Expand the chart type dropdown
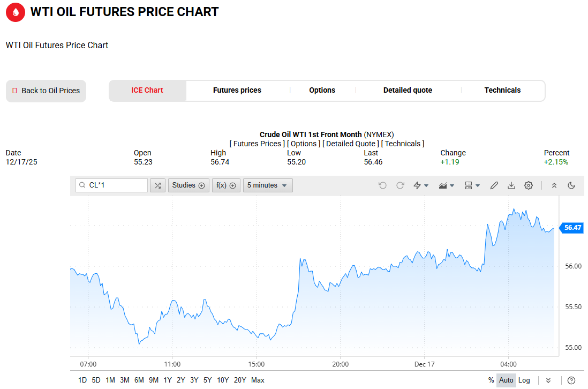The width and height of the screenshot is (588, 389). click(x=447, y=185)
